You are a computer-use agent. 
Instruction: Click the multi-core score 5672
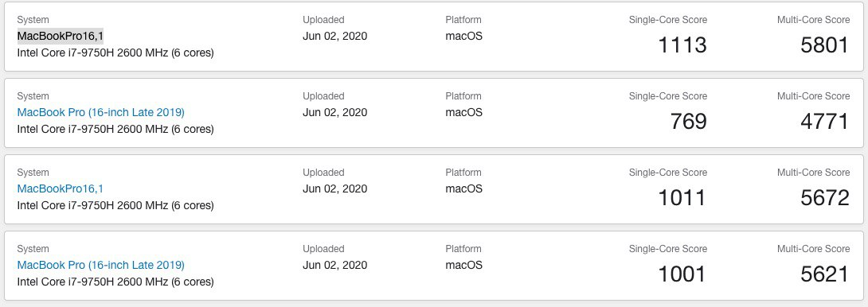[825, 197]
